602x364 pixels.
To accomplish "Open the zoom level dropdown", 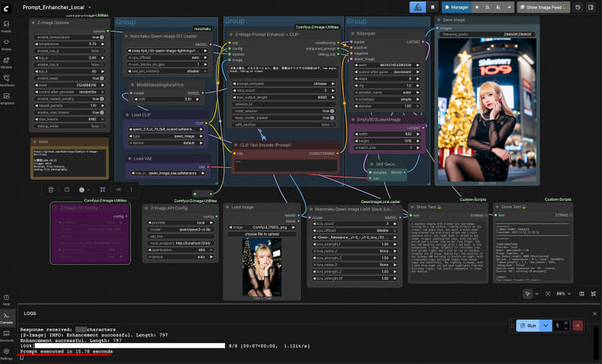I will 564,293.
